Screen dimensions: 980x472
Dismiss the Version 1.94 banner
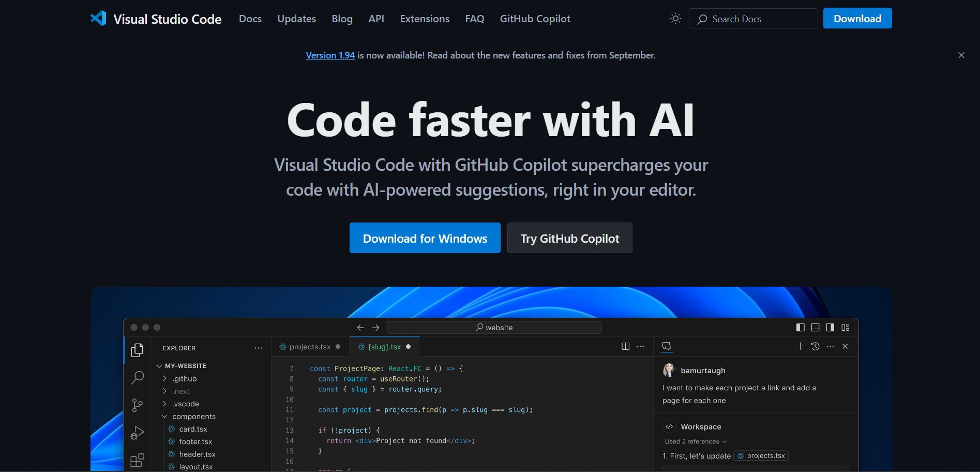(961, 55)
